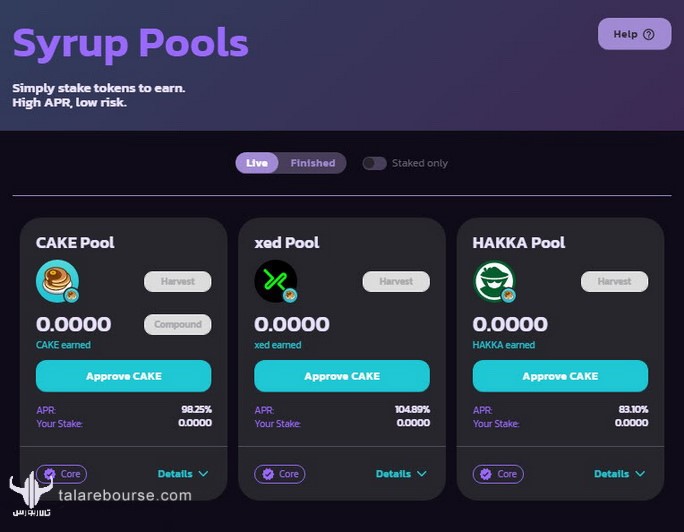Click the question mark icon in Help
This screenshot has height=532, width=684.
coord(649,34)
